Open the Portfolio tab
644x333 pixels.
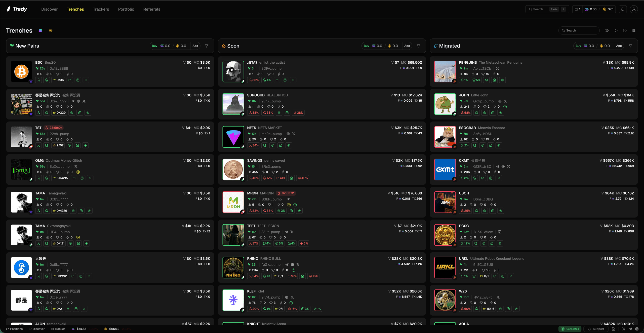coord(126,9)
